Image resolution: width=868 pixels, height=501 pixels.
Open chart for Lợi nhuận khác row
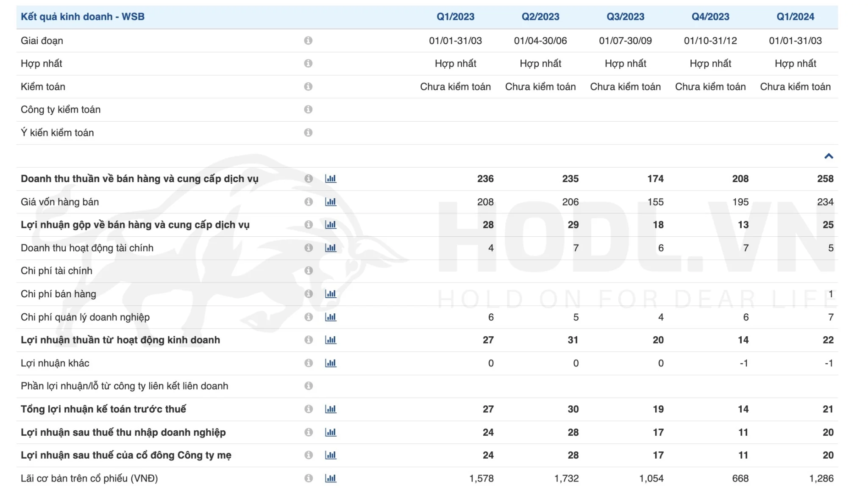click(x=331, y=363)
